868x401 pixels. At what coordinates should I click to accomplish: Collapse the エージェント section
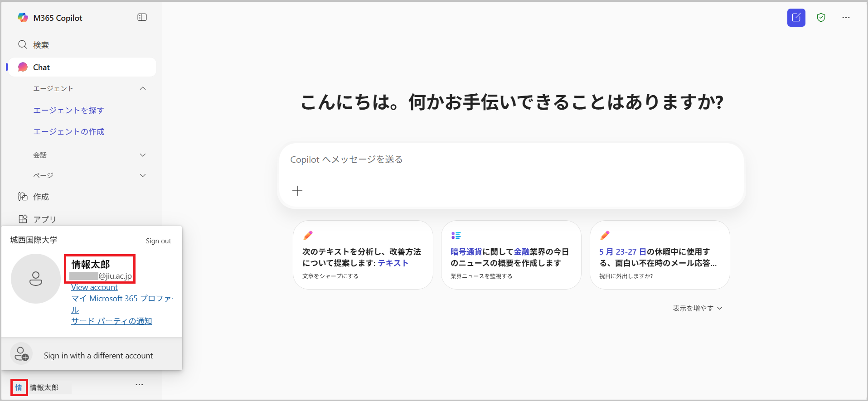tap(143, 88)
